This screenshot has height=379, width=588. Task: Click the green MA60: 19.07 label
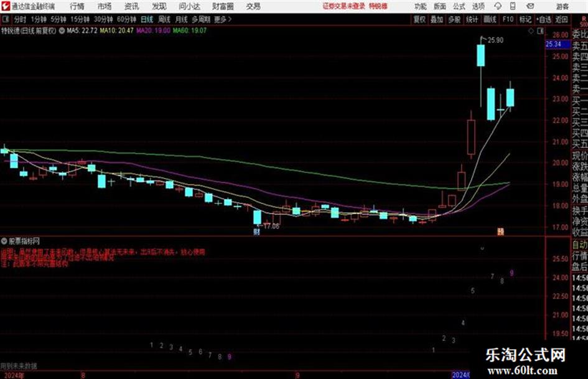(x=189, y=30)
